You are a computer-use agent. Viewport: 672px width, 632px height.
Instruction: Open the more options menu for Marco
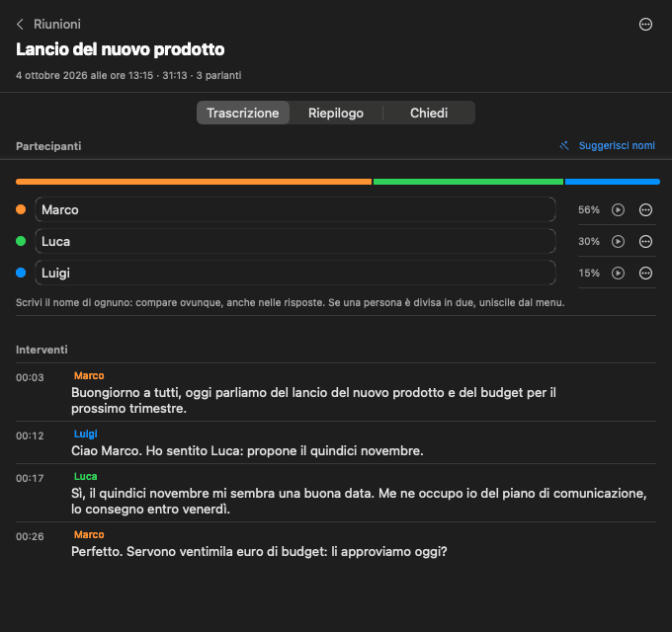click(645, 209)
